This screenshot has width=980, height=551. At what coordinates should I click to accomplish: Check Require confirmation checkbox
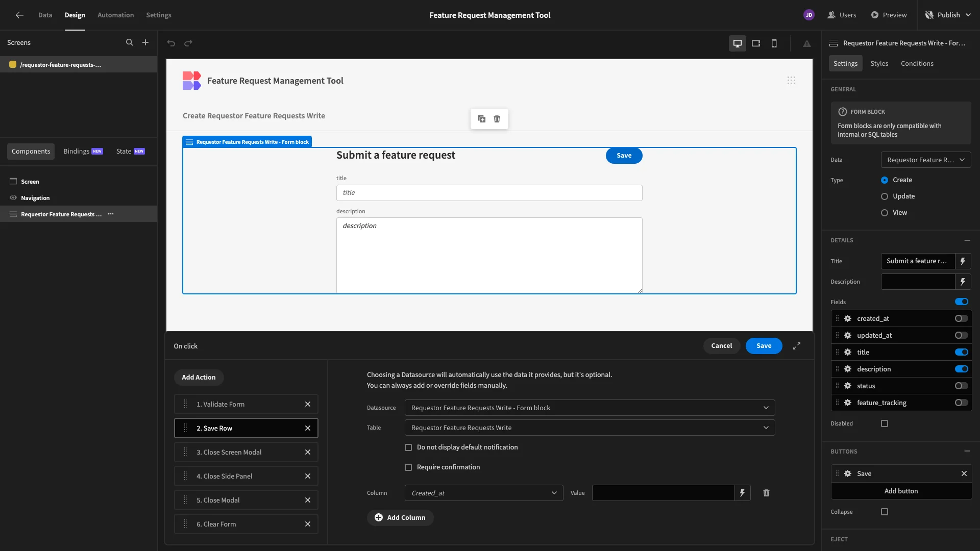pos(408,467)
